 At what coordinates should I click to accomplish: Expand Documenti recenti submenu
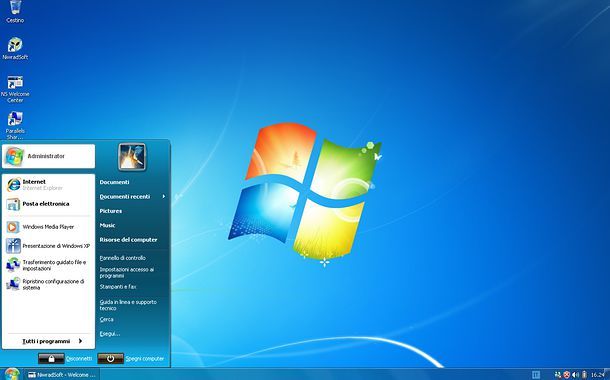132,197
